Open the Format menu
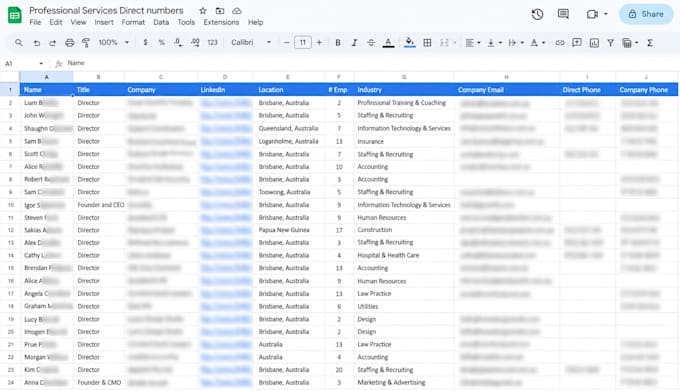The height and width of the screenshot is (391, 680). [x=133, y=22]
